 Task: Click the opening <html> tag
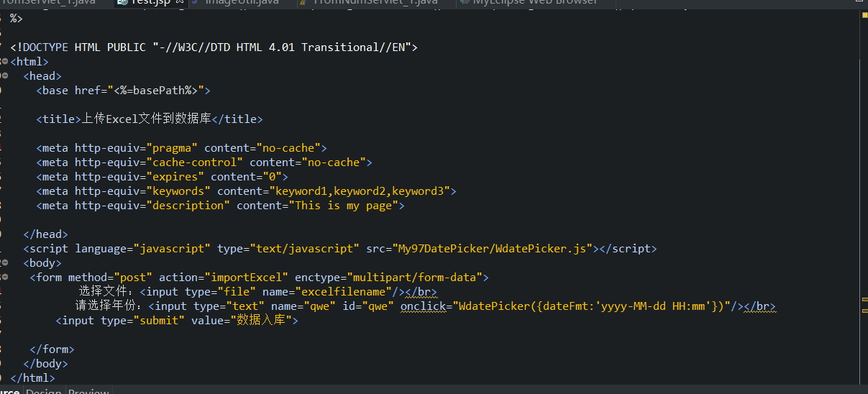tap(29, 62)
